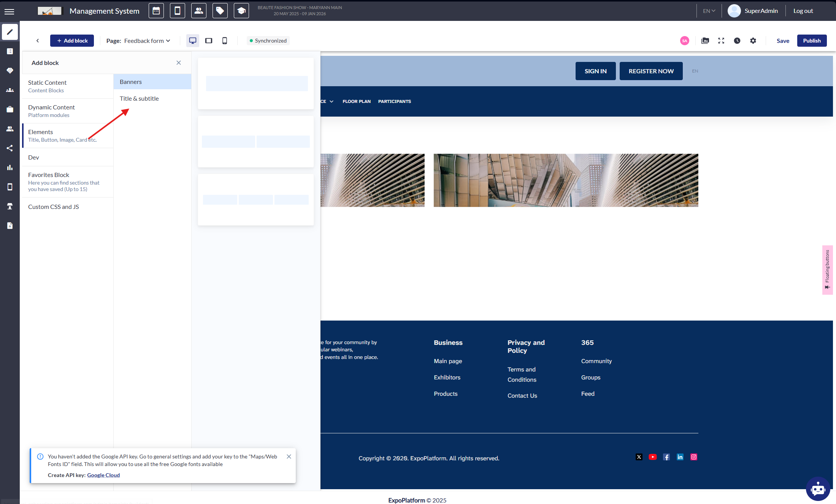Open Dynamic Content block category

pyautogui.click(x=51, y=111)
